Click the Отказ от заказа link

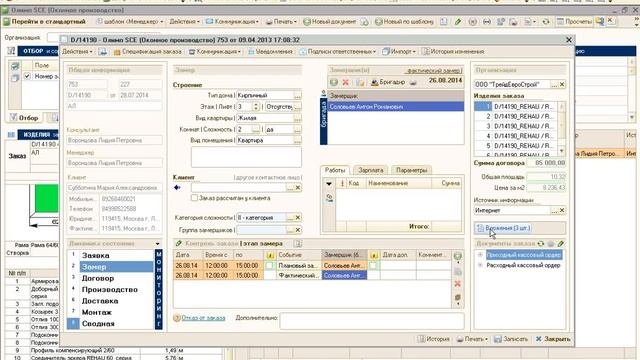pos(203,318)
